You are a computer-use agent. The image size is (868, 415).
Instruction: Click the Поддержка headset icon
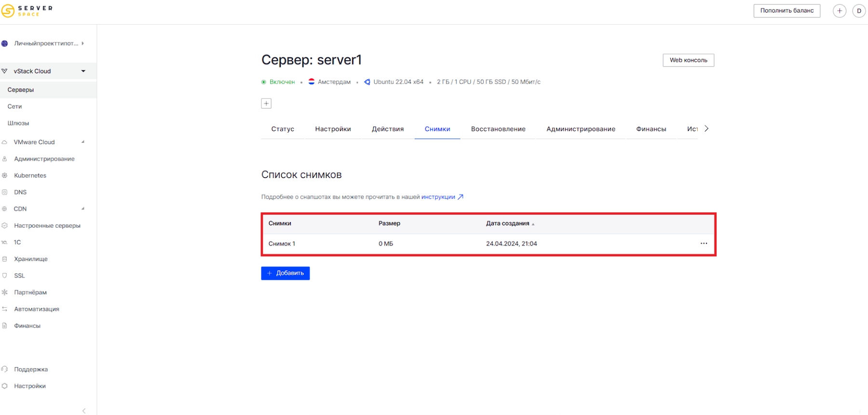tap(4, 369)
